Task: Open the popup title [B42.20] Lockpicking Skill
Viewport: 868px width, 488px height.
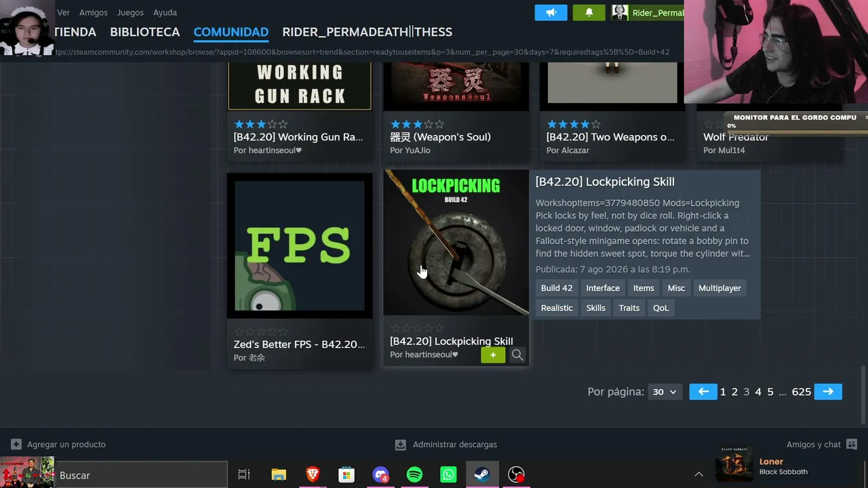Action: [605, 182]
